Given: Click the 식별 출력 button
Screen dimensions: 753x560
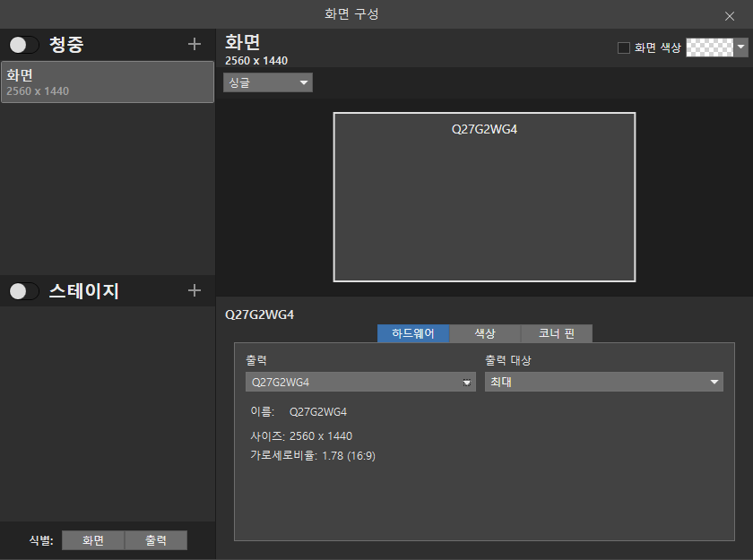Looking at the screenshot, I should 156,540.
